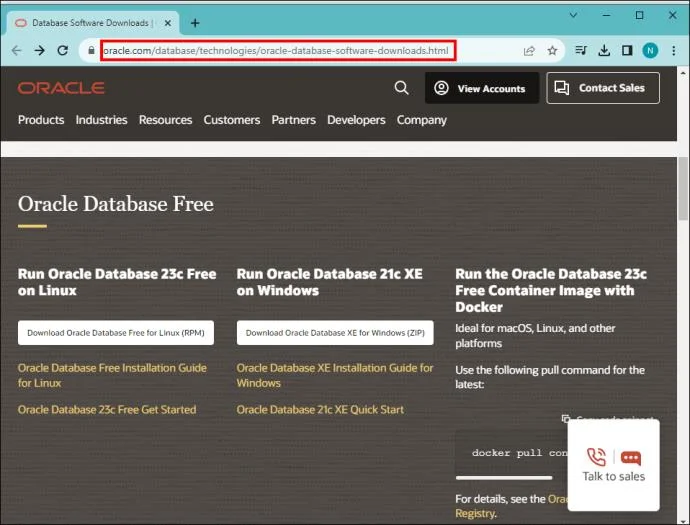Open the Resources menu
The width and height of the screenshot is (690, 525).
pos(165,120)
